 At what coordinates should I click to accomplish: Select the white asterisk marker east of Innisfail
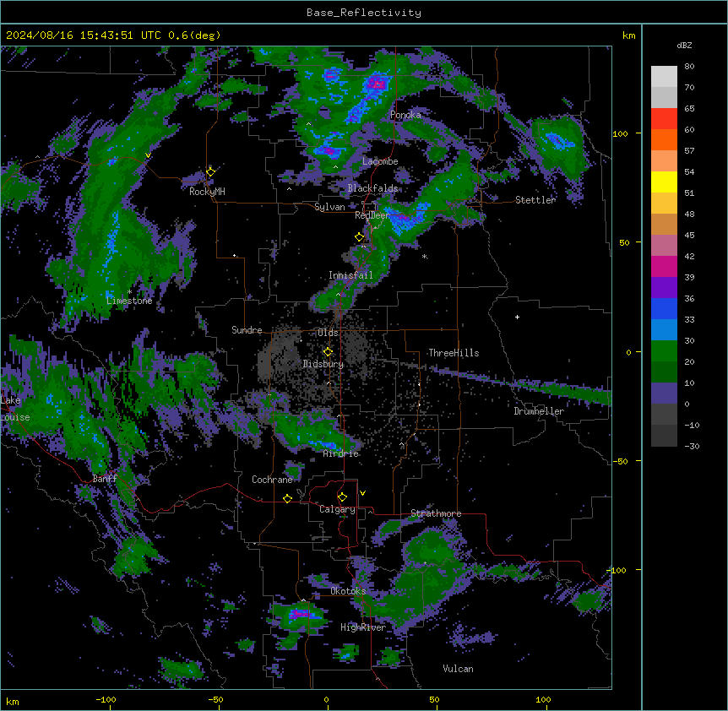(424, 256)
